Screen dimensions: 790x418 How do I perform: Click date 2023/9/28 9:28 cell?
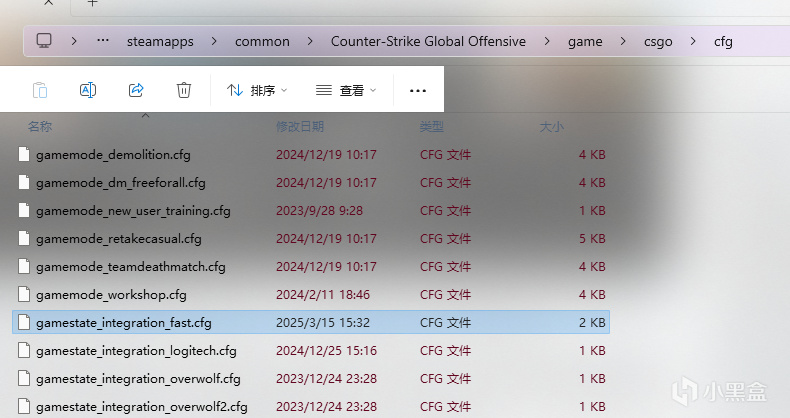(x=319, y=211)
